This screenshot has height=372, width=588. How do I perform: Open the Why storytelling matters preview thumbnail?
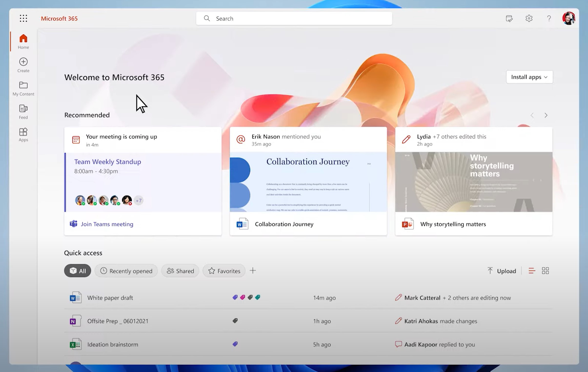tap(474, 182)
